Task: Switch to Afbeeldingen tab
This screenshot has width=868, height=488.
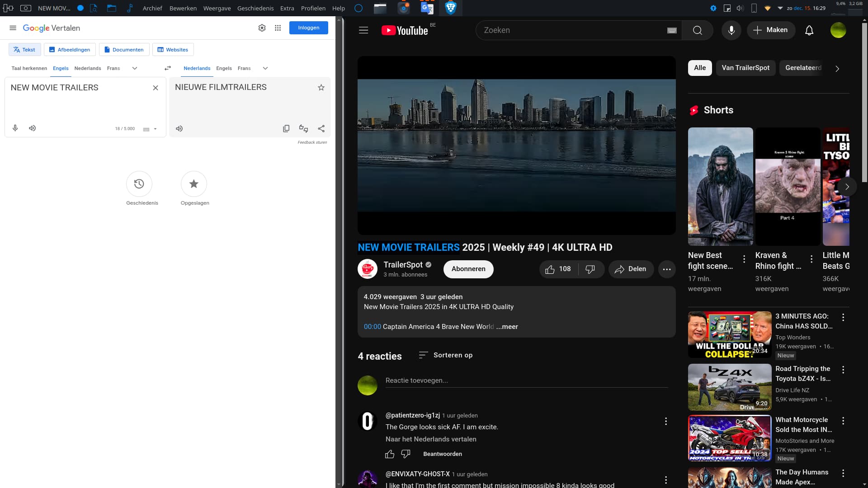Action: pyautogui.click(x=70, y=50)
